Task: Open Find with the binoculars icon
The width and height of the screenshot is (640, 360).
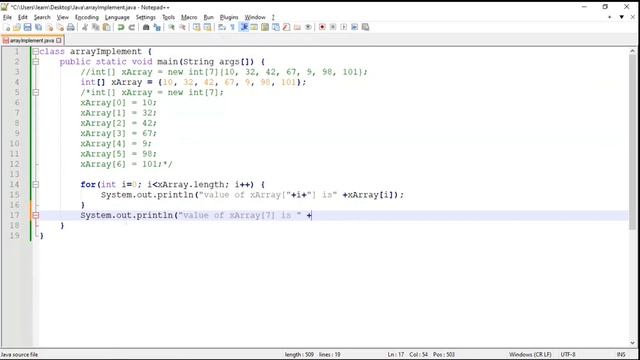Action: 146,27
